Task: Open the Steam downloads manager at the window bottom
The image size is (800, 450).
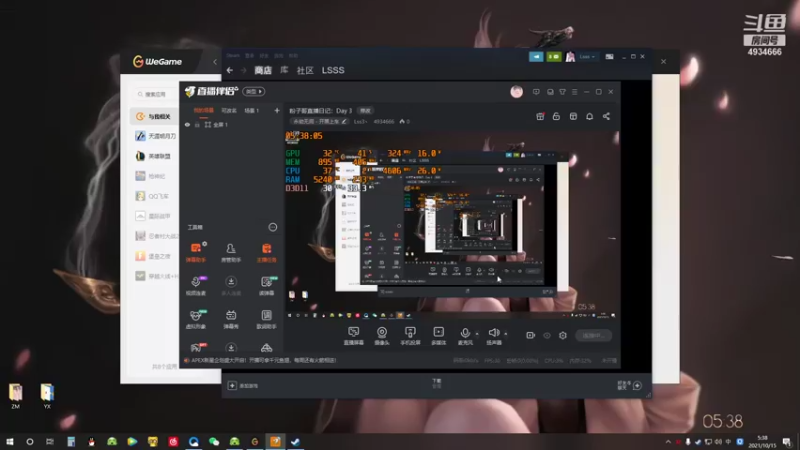Action: [x=437, y=383]
